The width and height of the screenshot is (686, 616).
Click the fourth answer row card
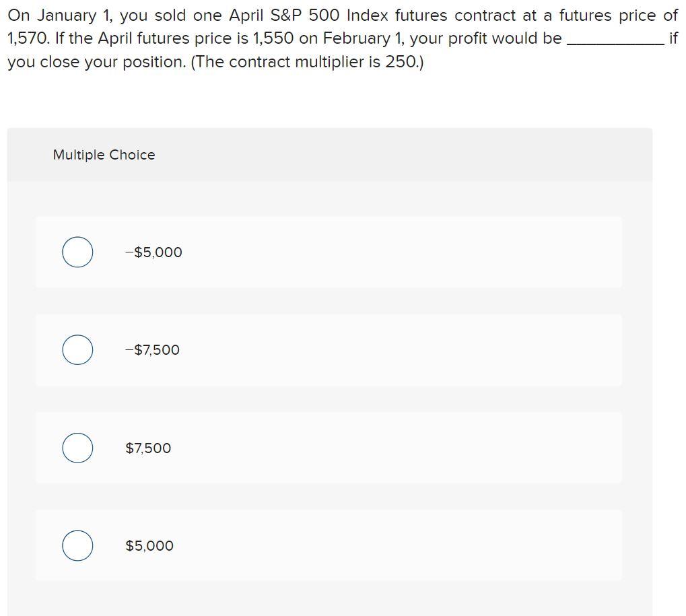pyautogui.click(x=328, y=545)
